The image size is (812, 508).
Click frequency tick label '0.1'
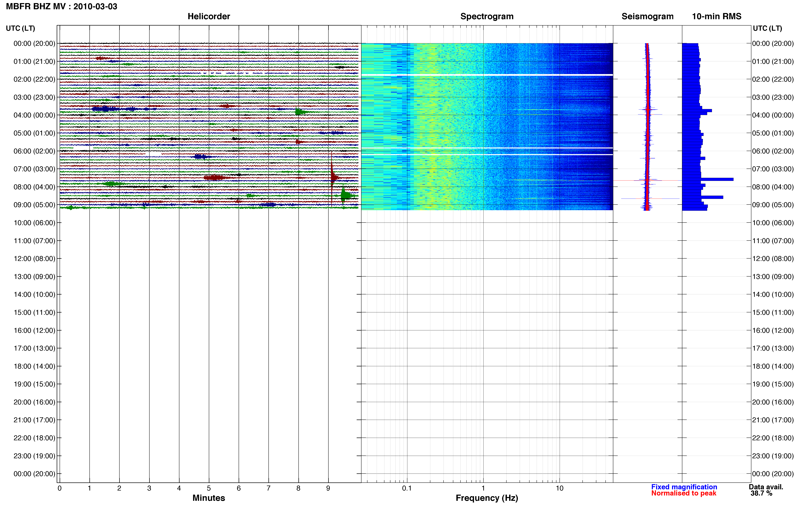pyautogui.click(x=407, y=488)
